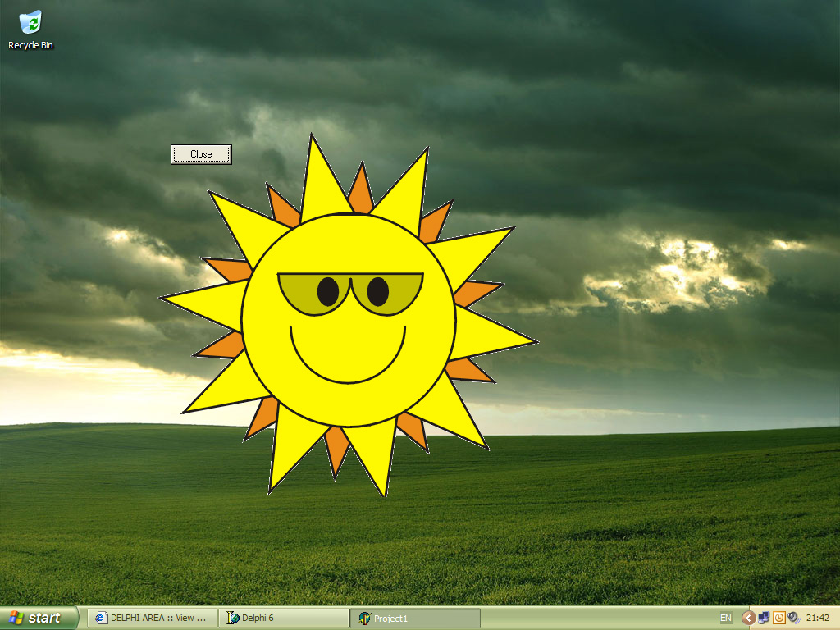Click the Project1 application icon in the taskbar
Screen dimensions: 840x630
(x=365, y=619)
